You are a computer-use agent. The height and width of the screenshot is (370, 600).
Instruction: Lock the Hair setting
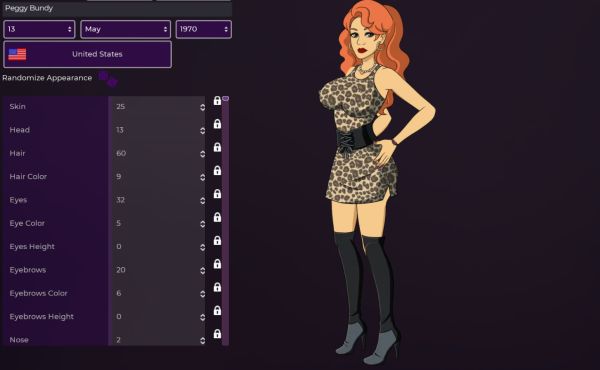click(217, 147)
